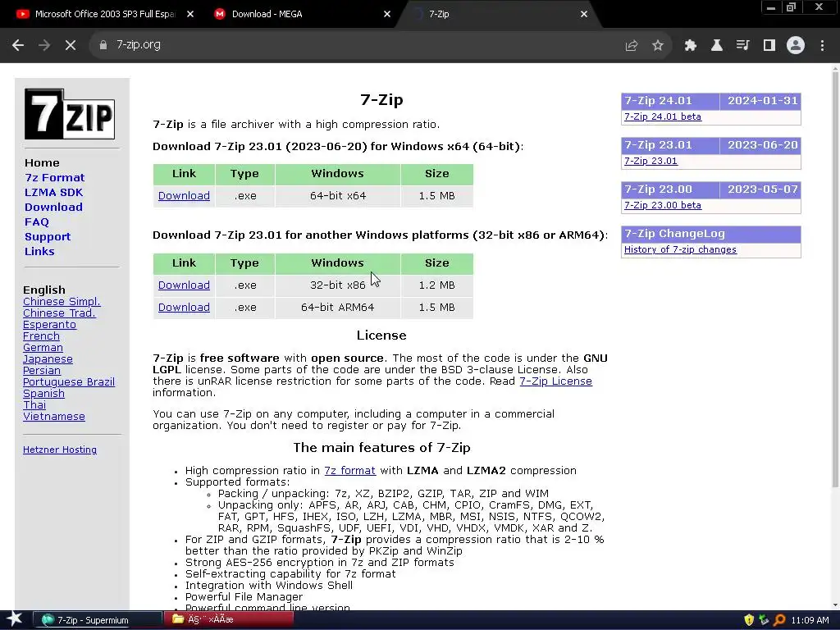This screenshot has height=630, width=840.
Task: Click the browser back arrow
Action: [x=18, y=45]
